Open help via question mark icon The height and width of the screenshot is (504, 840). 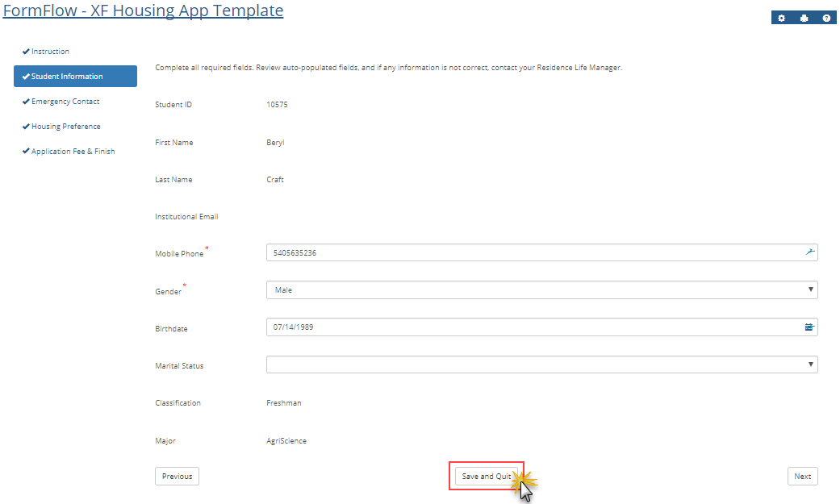pyautogui.click(x=826, y=19)
